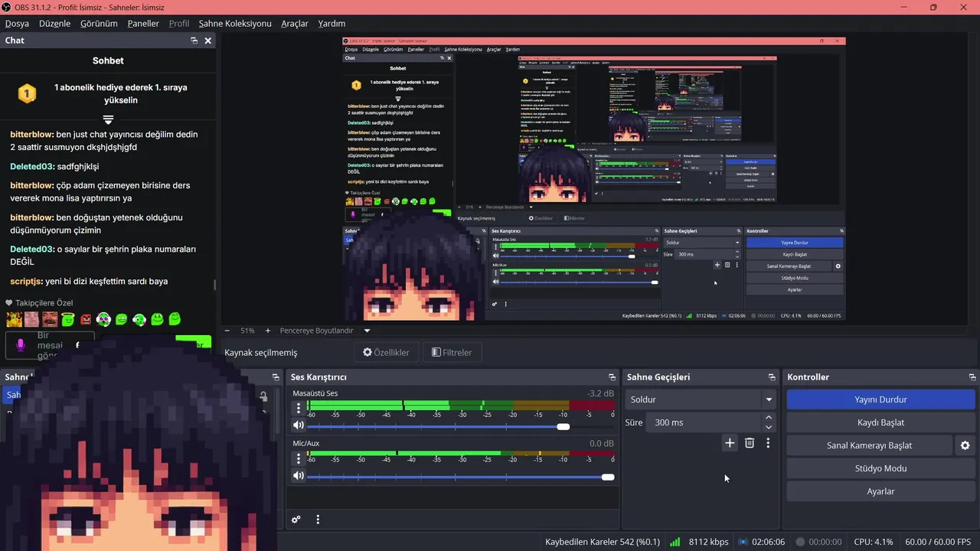Click Yayını Durdur to stop streaming

click(x=880, y=399)
